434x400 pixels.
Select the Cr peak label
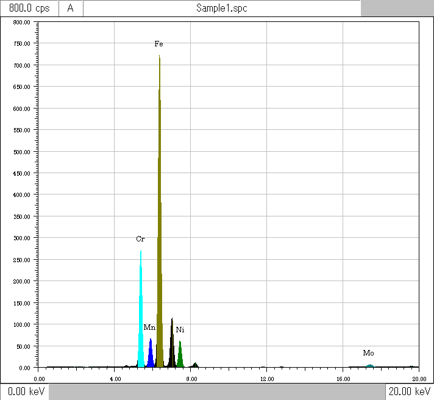(140, 239)
